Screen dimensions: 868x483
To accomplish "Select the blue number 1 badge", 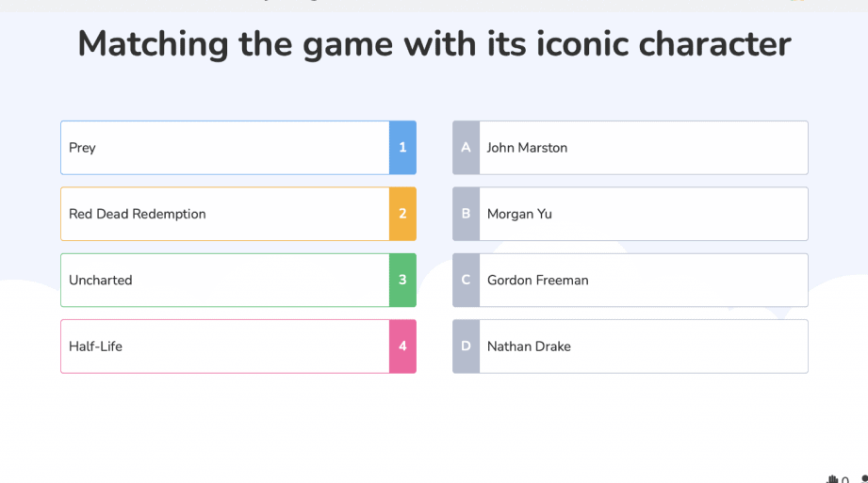I will pos(402,148).
